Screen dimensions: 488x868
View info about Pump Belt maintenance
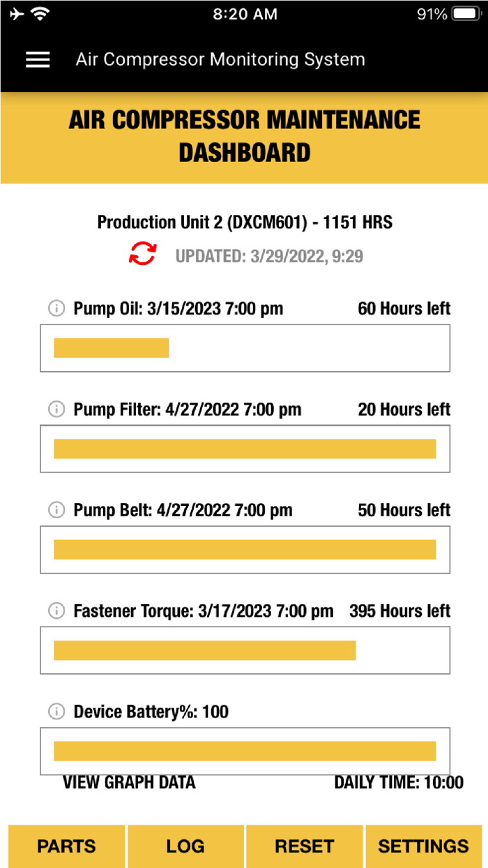click(x=56, y=510)
